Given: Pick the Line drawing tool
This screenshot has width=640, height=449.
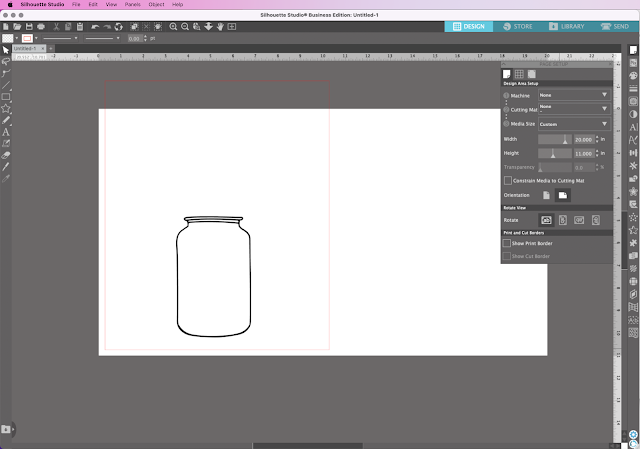Looking at the screenshot, I should click(6, 84).
